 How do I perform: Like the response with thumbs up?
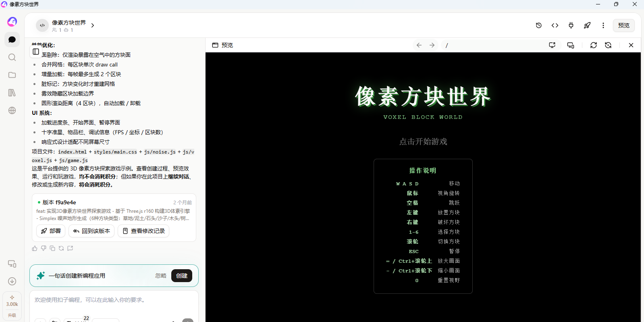[35, 248]
